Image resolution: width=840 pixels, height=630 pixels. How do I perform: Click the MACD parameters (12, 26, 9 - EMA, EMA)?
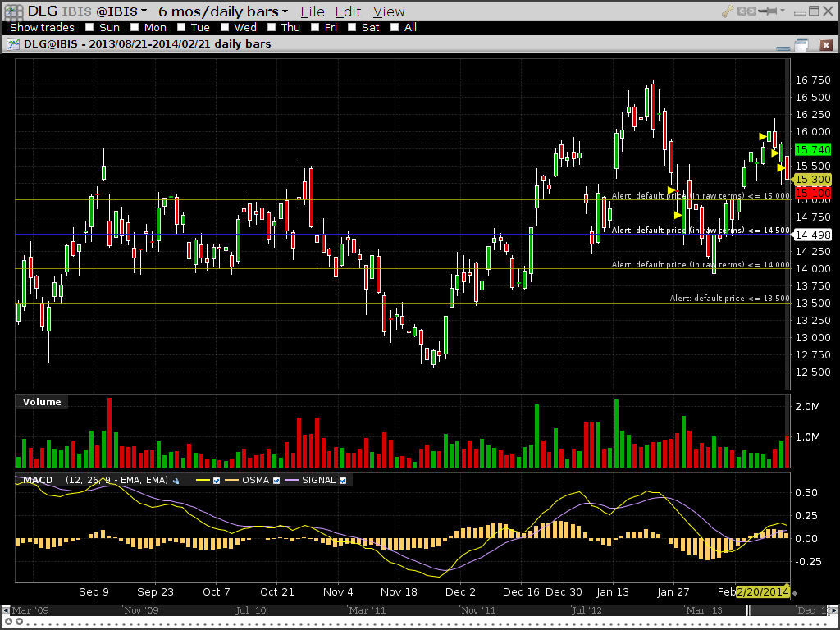[x=116, y=480]
